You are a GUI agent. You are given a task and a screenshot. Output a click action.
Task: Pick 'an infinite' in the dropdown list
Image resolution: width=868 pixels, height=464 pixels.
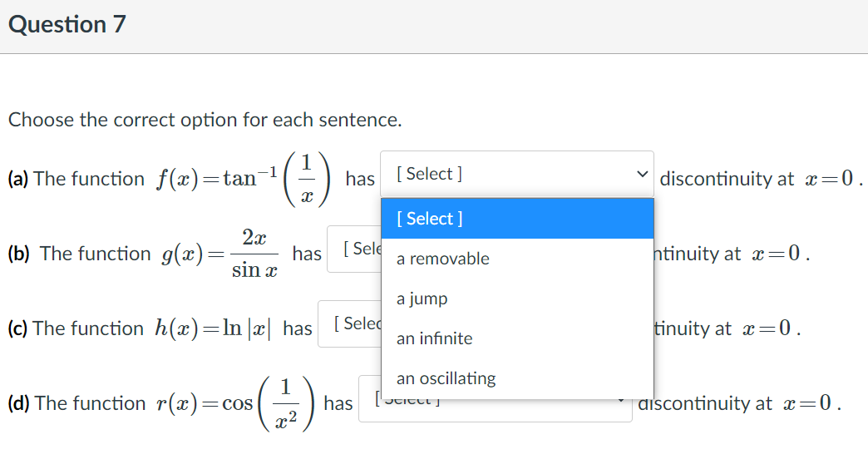point(517,338)
